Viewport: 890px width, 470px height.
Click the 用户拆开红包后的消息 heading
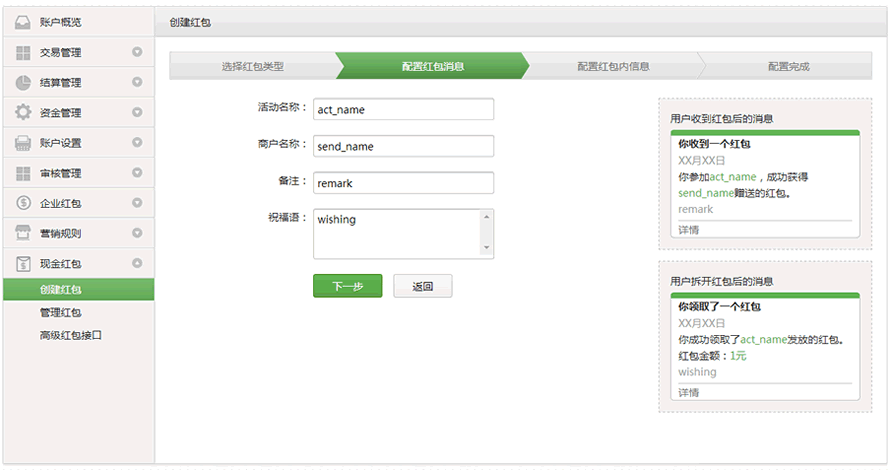coord(721,282)
